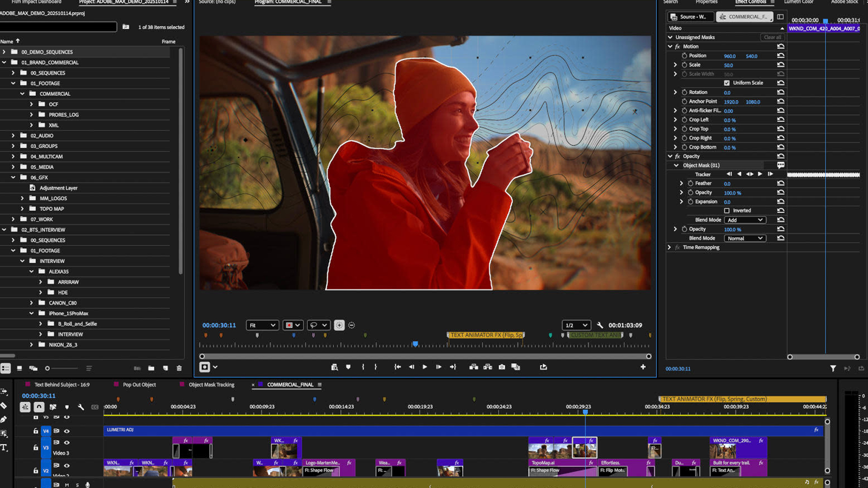Viewport: 868px width, 488px height.
Task: Expand the 02_AUDIO bin
Action: coord(13,136)
